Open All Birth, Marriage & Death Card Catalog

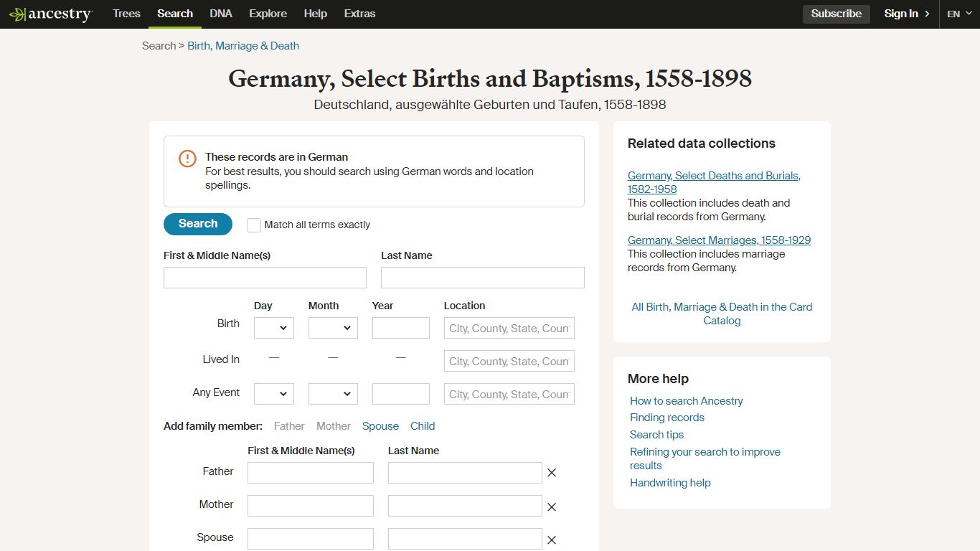(722, 314)
